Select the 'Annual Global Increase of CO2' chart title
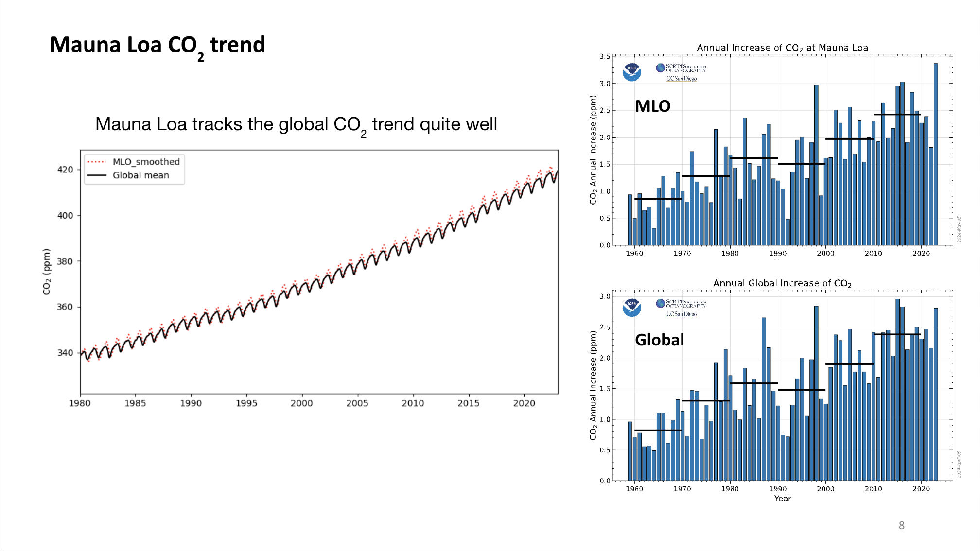Viewport: 980px width, 551px height. click(x=782, y=283)
